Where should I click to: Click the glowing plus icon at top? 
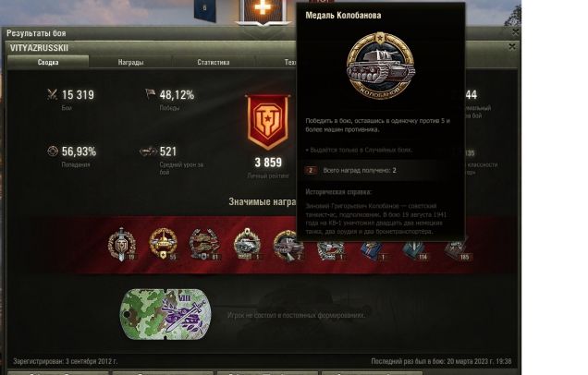pos(263,8)
